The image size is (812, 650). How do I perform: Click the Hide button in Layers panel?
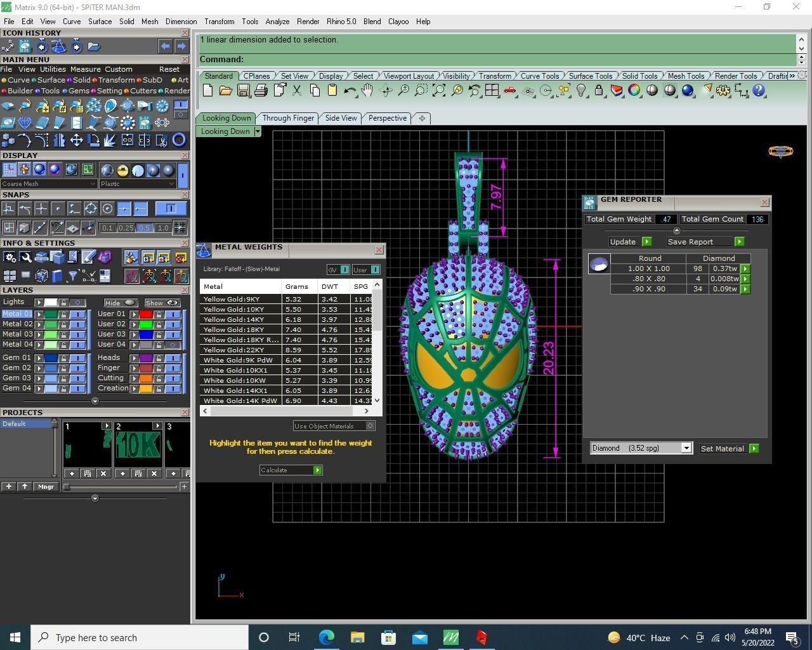121,303
